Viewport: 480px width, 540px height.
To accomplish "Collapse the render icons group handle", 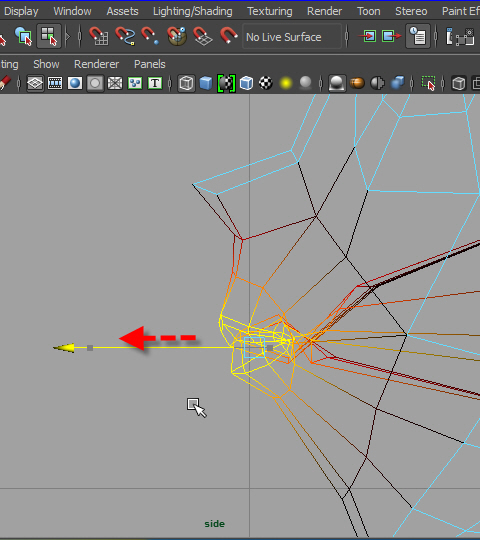I will click(x=436, y=36).
